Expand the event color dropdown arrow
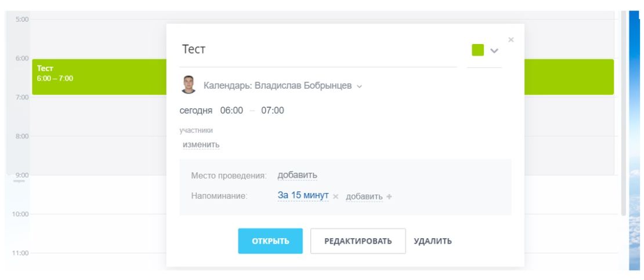644x280 pixels. click(x=494, y=51)
